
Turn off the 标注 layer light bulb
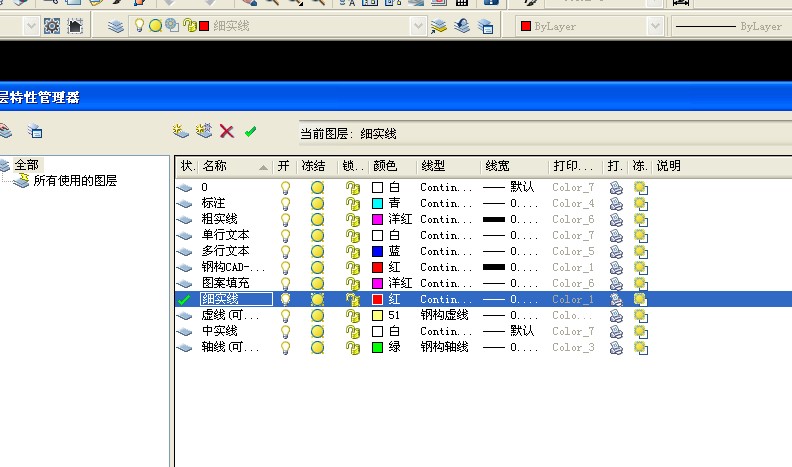pyautogui.click(x=285, y=204)
